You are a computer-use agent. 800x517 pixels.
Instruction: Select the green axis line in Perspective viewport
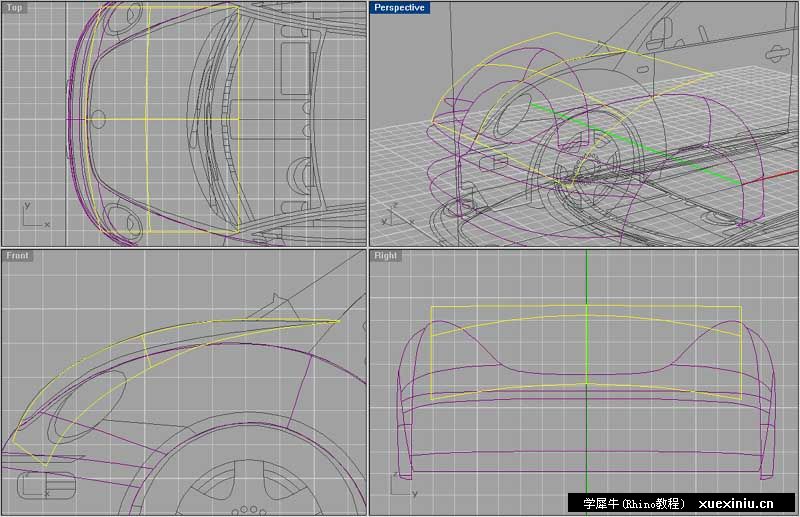[x=636, y=144]
